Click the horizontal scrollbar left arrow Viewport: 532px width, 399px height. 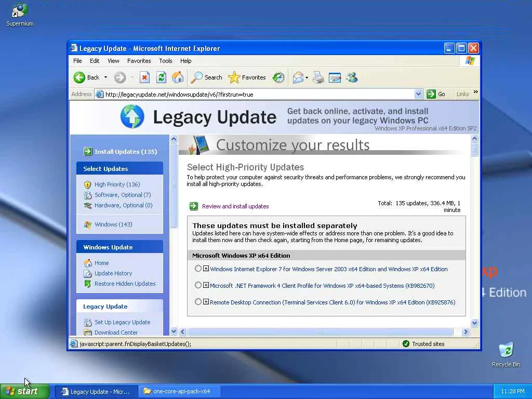(182, 332)
